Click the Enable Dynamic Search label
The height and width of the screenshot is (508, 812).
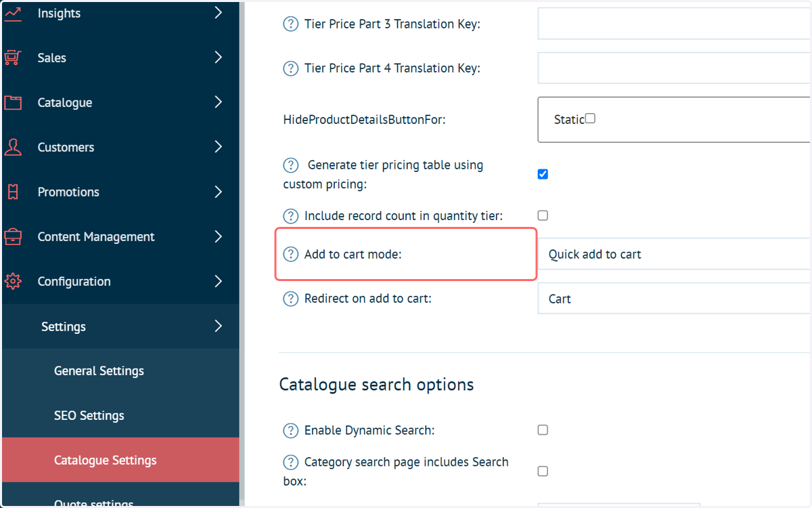click(369, 431)
